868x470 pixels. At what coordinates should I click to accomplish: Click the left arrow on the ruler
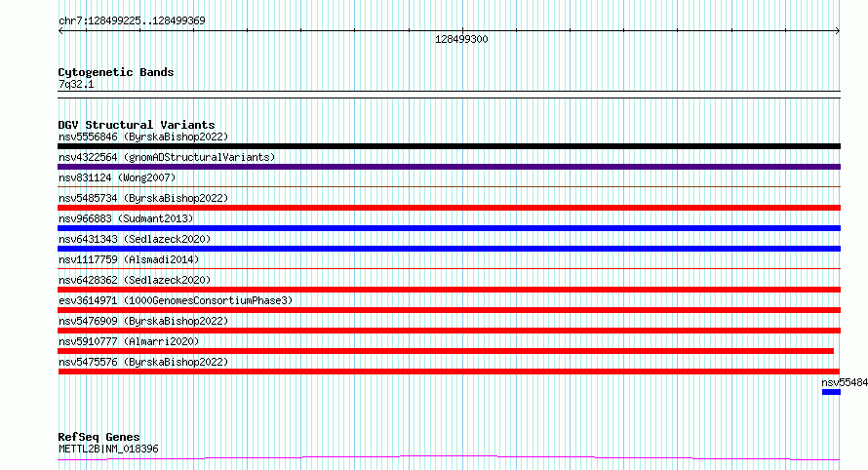pos(60,31)
